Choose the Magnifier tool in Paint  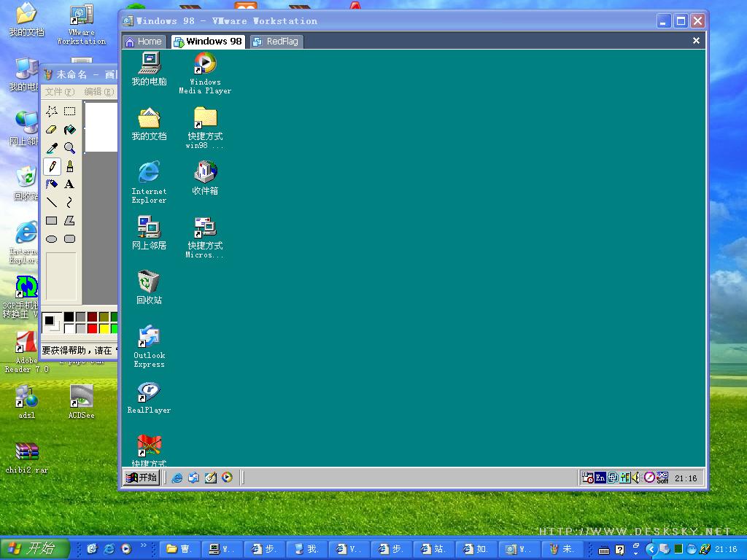tap(69, 148)
